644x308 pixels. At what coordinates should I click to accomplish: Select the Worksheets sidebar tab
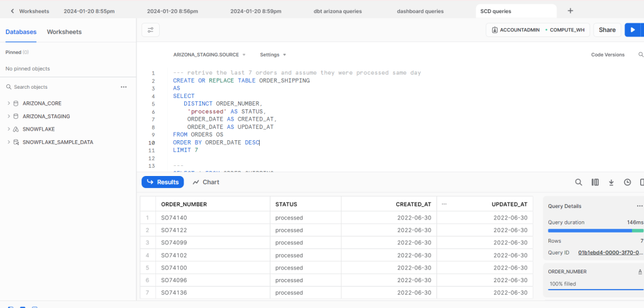coord(64,31)
